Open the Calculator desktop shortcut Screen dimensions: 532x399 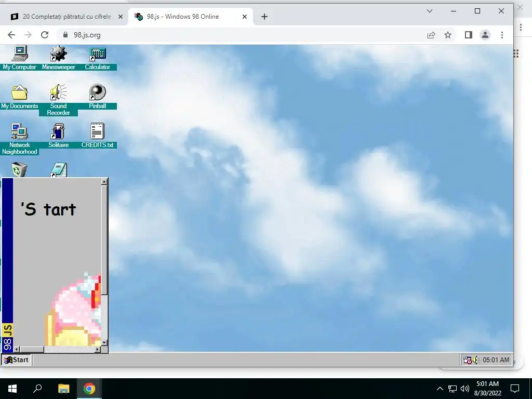[97, 58]
